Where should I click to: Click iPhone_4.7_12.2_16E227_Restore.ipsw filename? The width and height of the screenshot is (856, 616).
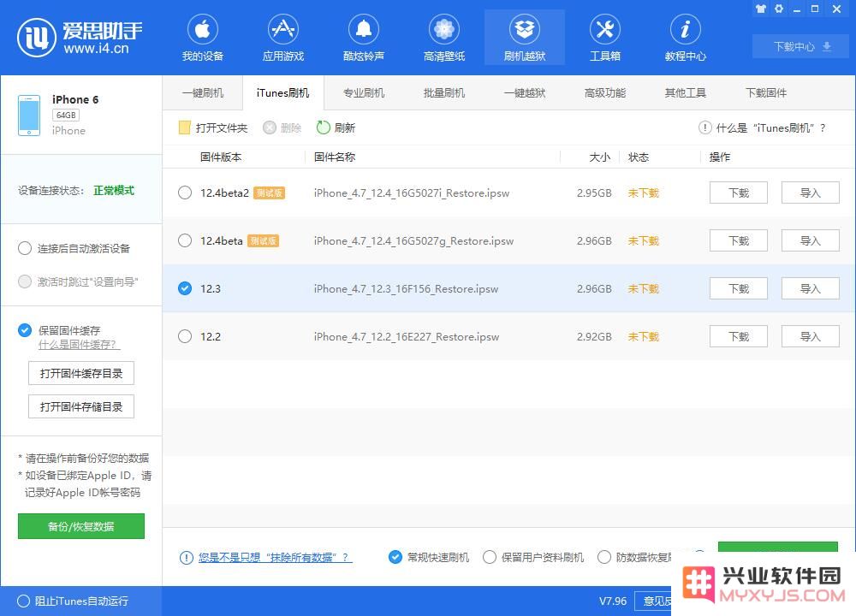[406, 336]
